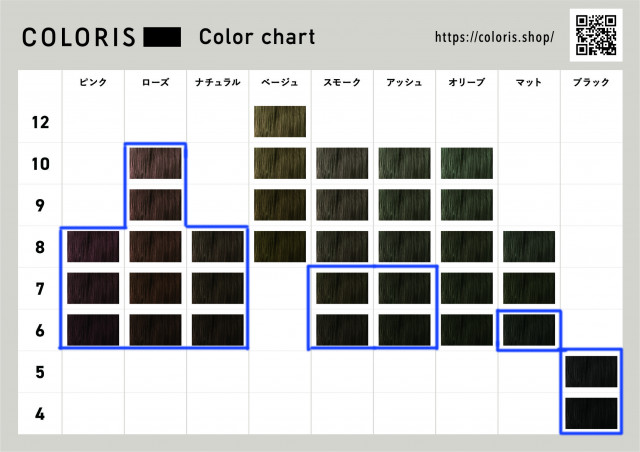
Task: Click the ピンク column header
Action: 93,83
